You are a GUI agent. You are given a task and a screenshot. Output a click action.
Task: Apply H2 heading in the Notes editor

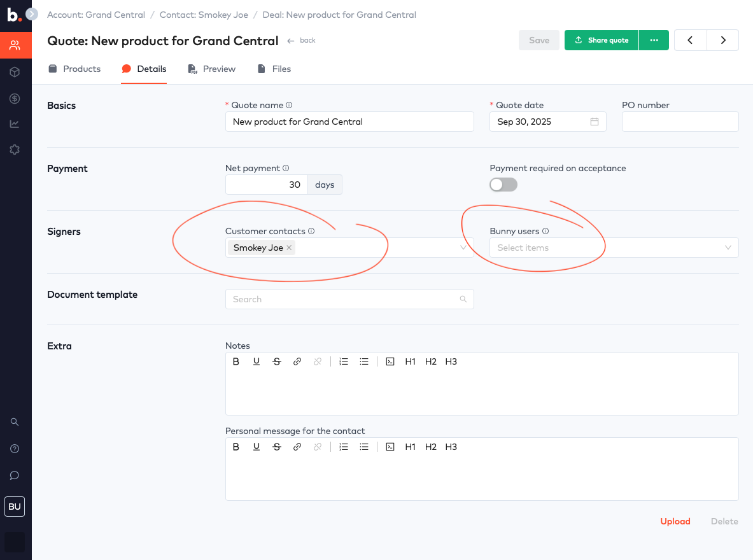tap(431, 361)
